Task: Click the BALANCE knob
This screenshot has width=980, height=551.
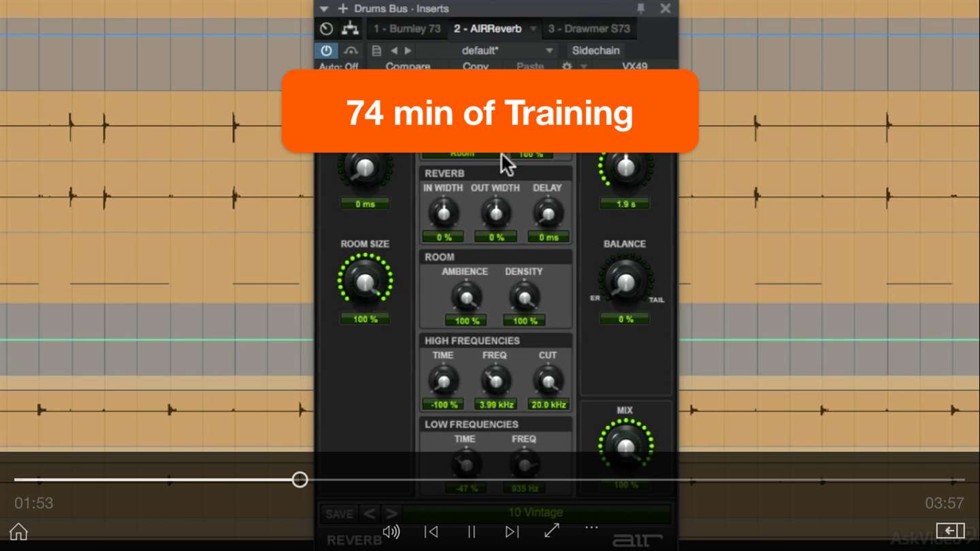Action: click(x=625, y=281)
